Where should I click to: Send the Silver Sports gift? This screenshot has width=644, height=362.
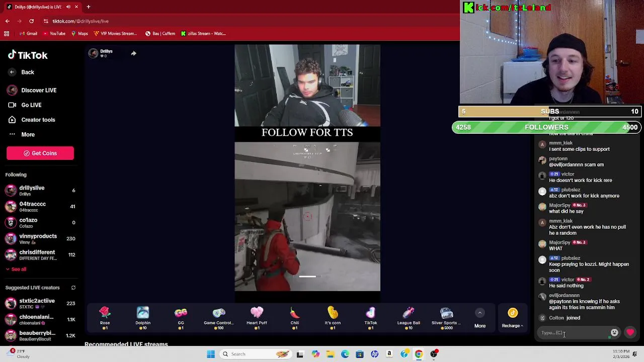point(446,318)
